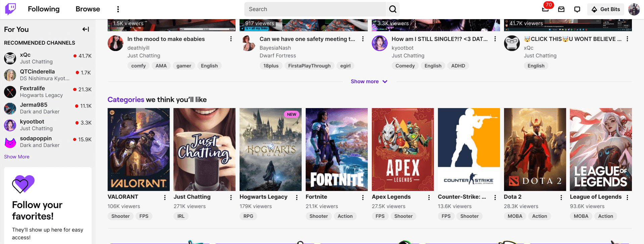Open options dots for VALORANT category
This screenshot has width=644, height=244.
click(165, 197)
